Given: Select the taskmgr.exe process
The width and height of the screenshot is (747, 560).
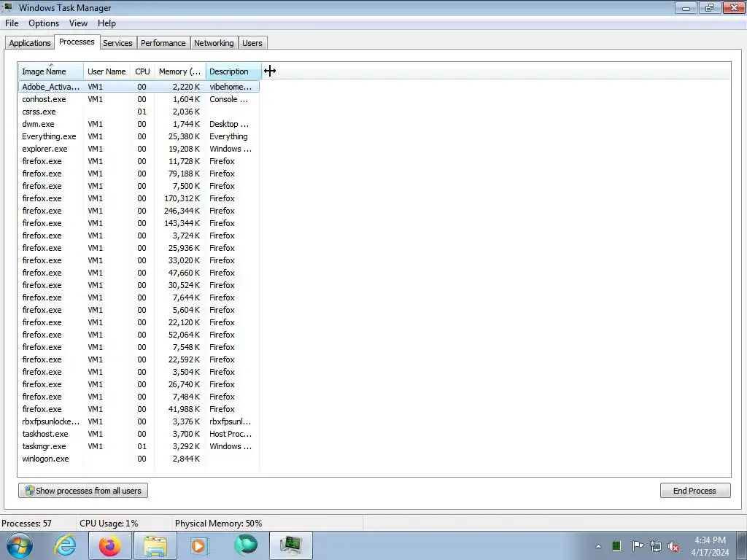Looking at the screenshot, I should coord(139,446).
